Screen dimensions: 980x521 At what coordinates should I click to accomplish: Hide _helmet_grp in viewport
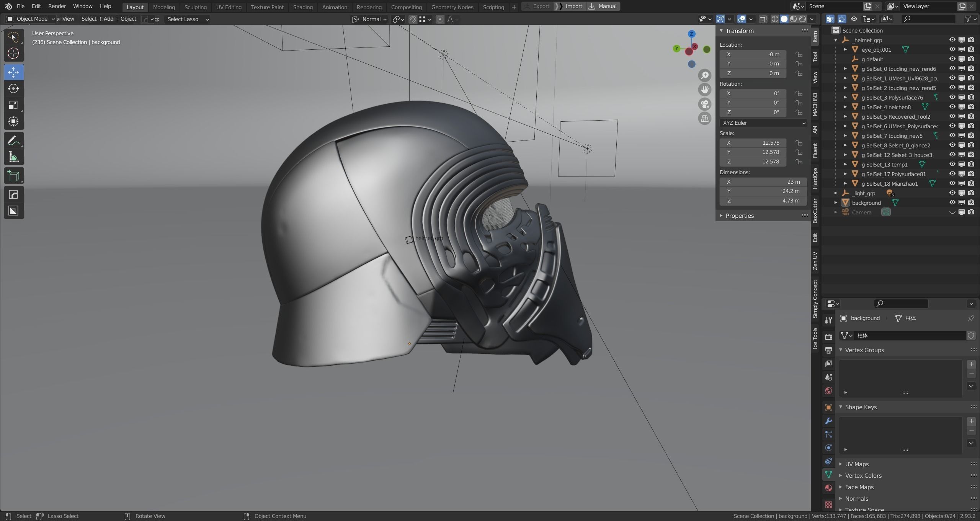952,40
